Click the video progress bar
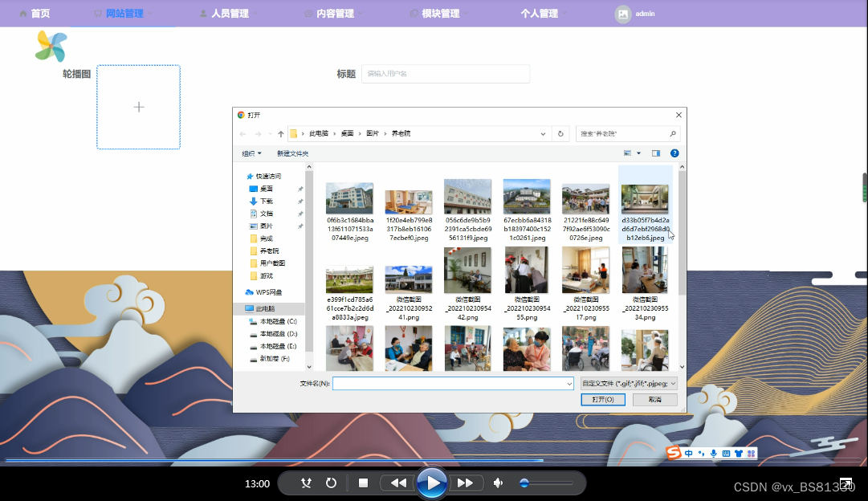 point(432,460)
